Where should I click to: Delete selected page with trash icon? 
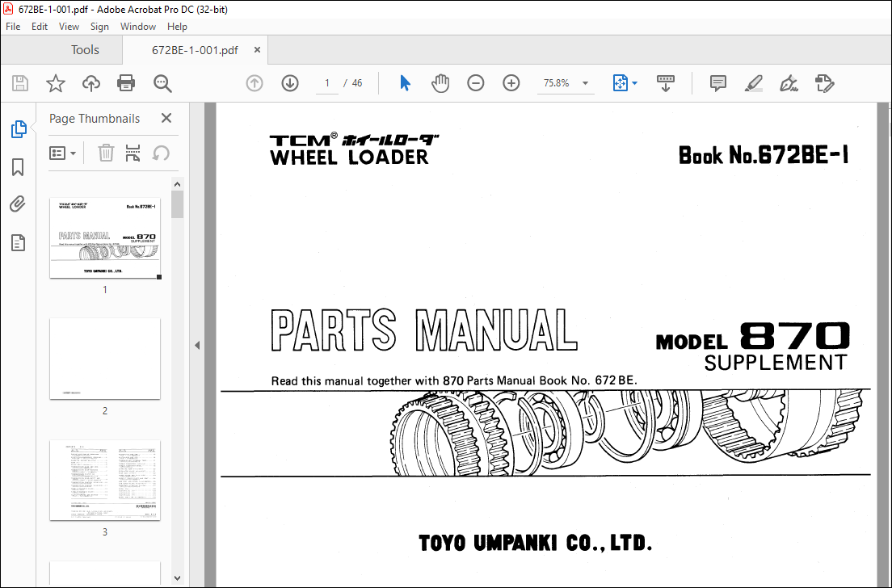106,153
